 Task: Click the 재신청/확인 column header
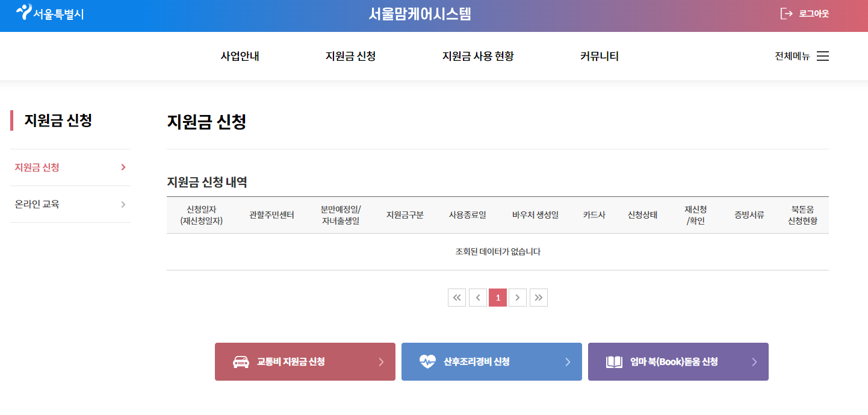(696, 215)
